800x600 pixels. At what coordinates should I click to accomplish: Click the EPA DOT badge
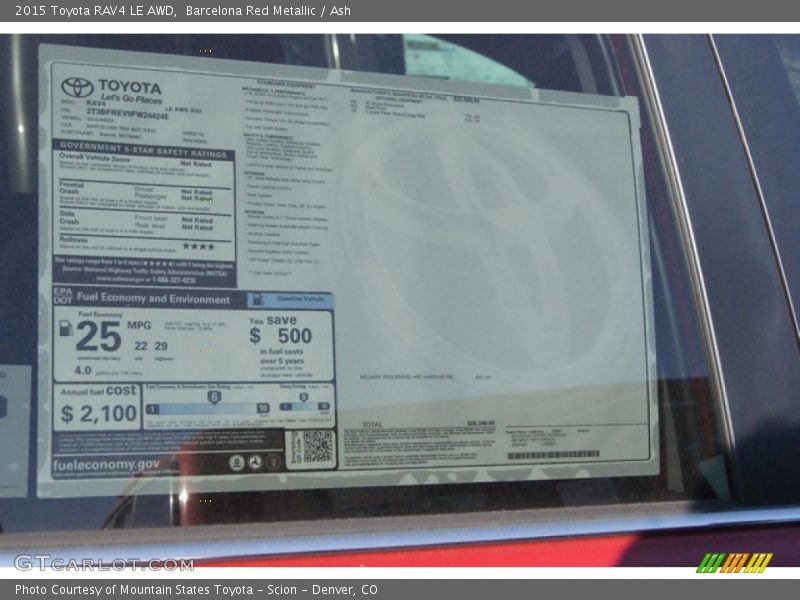[62, 298]
